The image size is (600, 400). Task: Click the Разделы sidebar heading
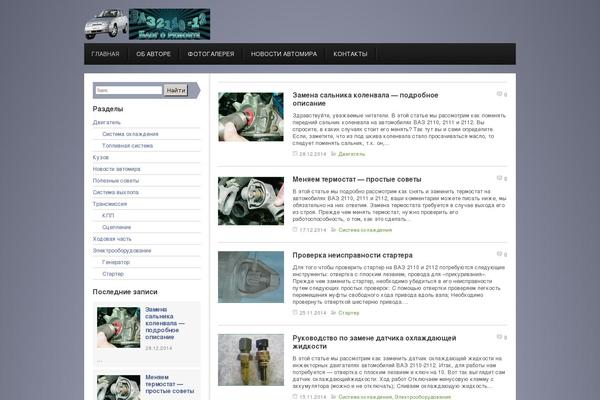pos(108,109)
